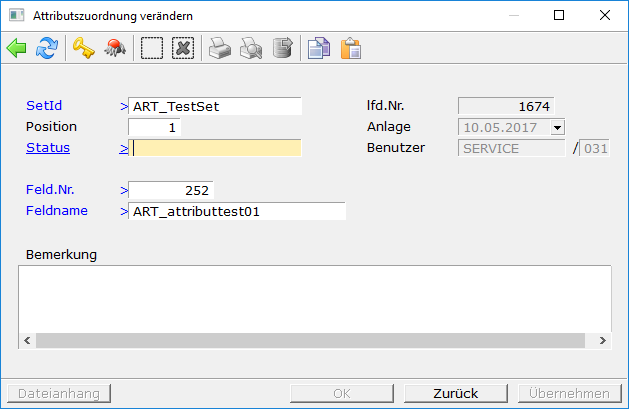Open print preview with magnifier icon
629x409 pixels.
(x=250, y=48)
